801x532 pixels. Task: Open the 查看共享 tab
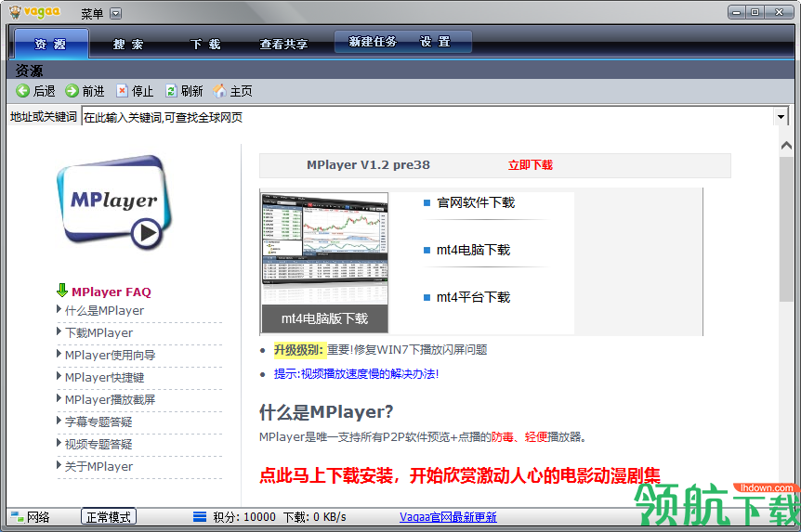[x=283, y=45]
